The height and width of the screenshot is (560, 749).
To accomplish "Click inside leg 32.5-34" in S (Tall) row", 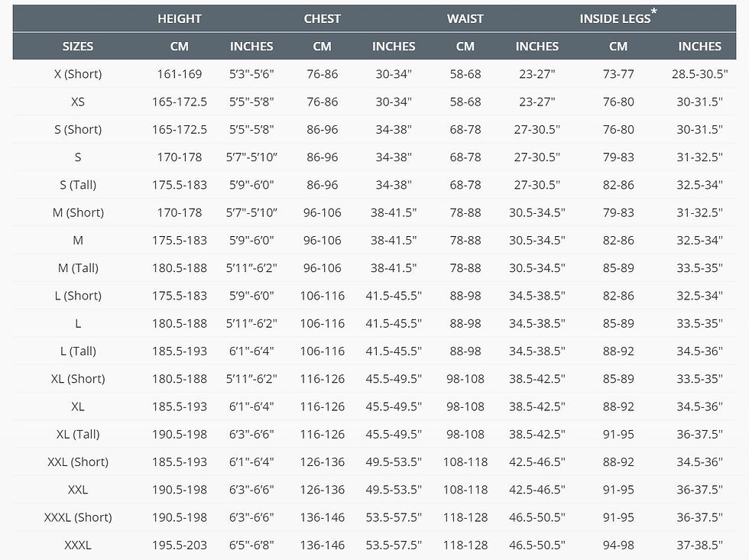I will 699,185.
